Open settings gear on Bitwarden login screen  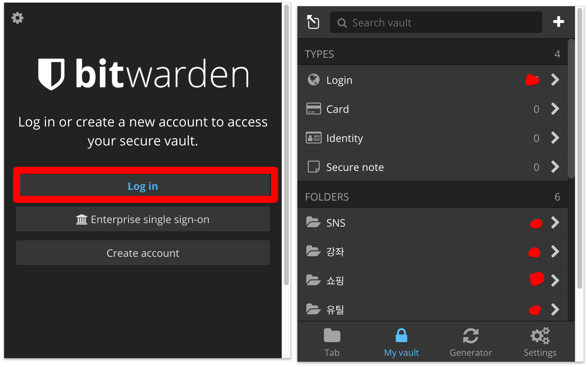pyautogui.click(x=17, y=18)
